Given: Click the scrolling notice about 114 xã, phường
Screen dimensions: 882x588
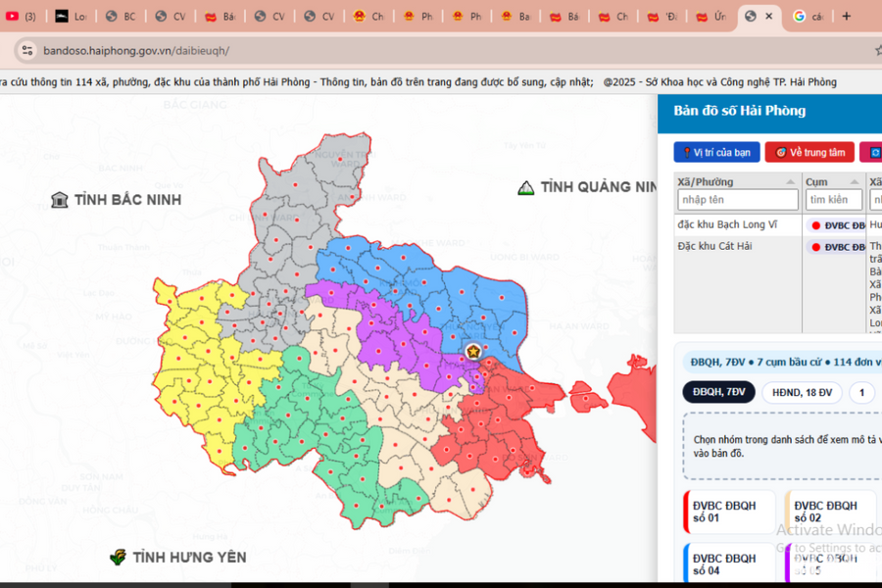Looking at the screenshot, I should pyautogui.click(x=296, y=82).
